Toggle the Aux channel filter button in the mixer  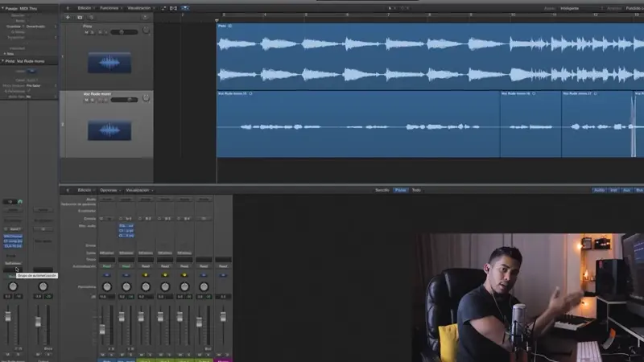click(x=626, y=190)
